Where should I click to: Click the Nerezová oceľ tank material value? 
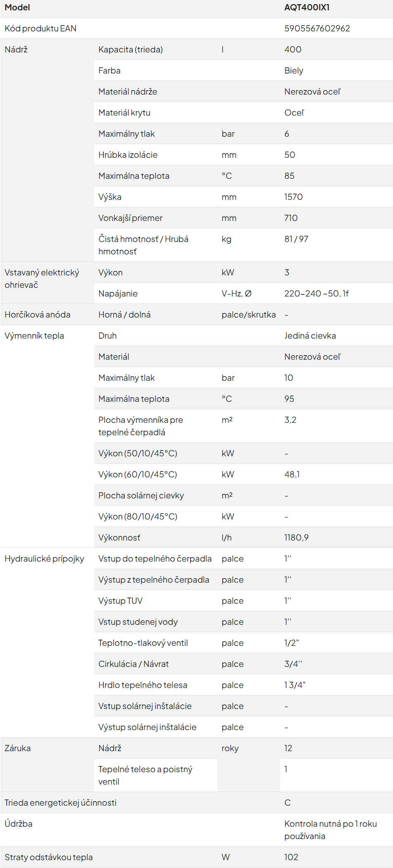[312, 92]
